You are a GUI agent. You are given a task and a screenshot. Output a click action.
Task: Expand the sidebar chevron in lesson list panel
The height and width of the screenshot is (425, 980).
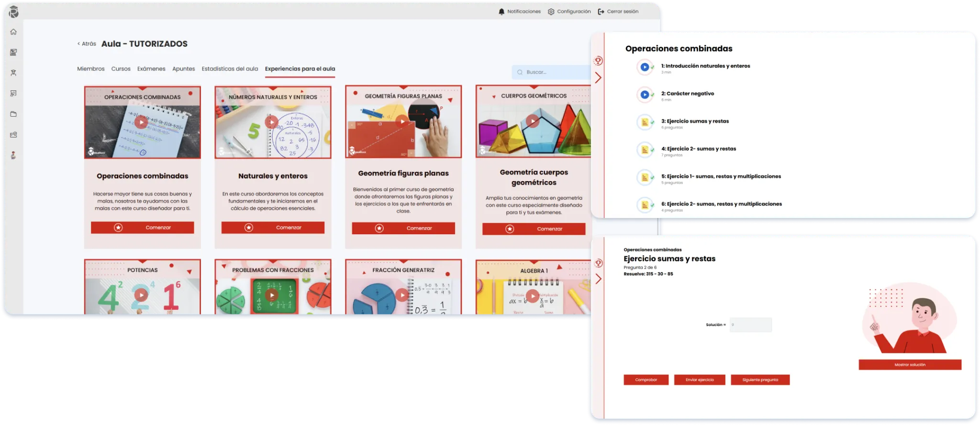(598, 77)
